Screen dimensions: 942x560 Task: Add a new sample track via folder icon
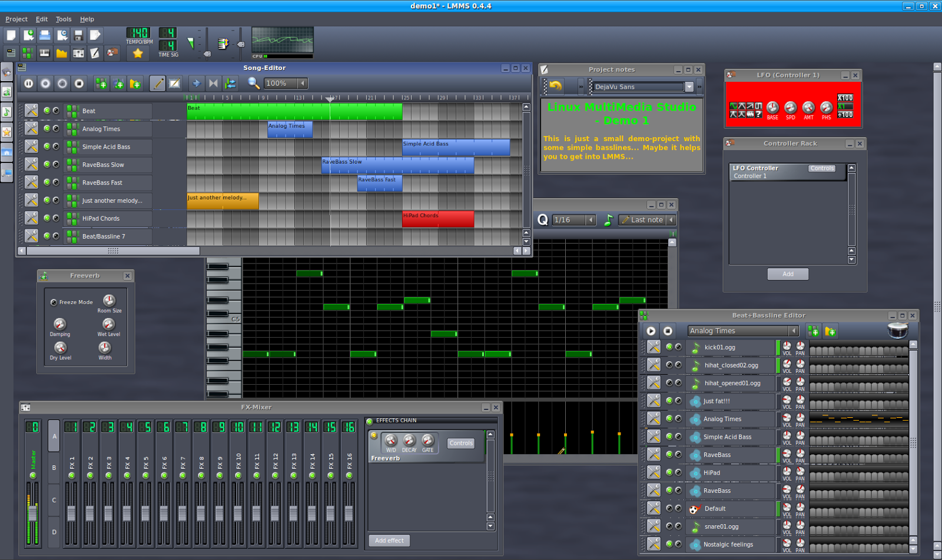click(135, 83)
